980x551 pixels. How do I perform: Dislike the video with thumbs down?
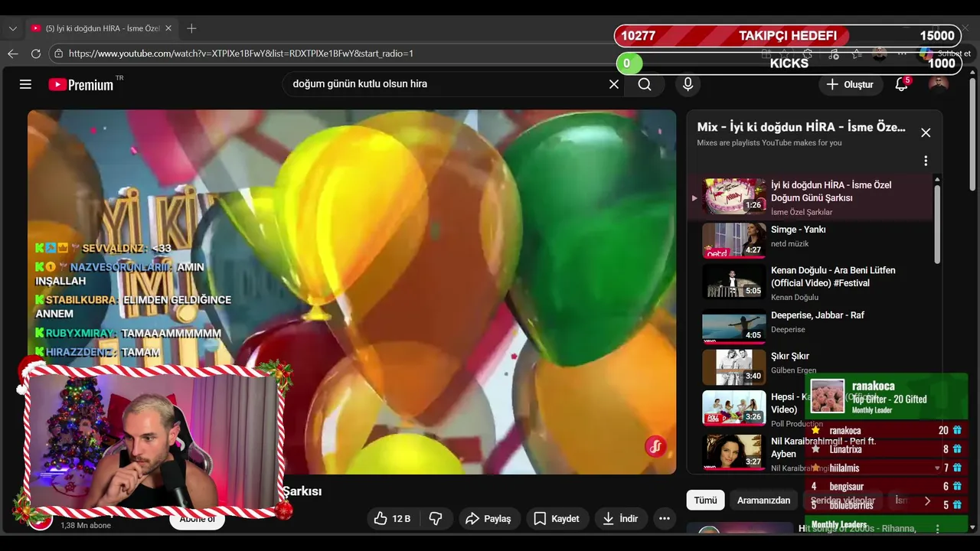[436, 519]
